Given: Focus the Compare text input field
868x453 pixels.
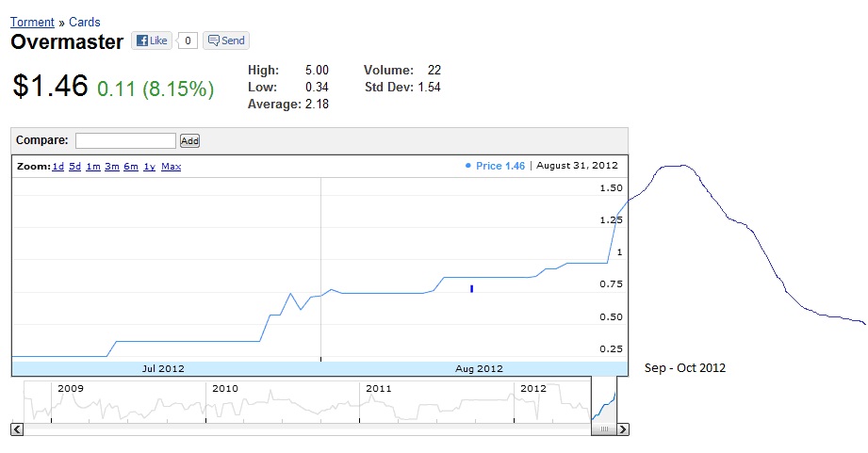Looking at the screenshot, I should pyautogui.click(x=125, y=140).
